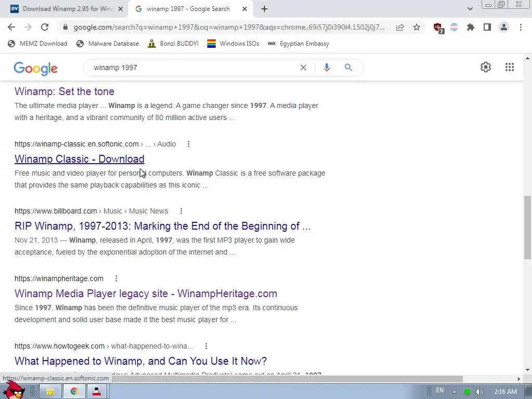Open more options for the howtogeek result

pyautogui.click(x=206, y=346)
